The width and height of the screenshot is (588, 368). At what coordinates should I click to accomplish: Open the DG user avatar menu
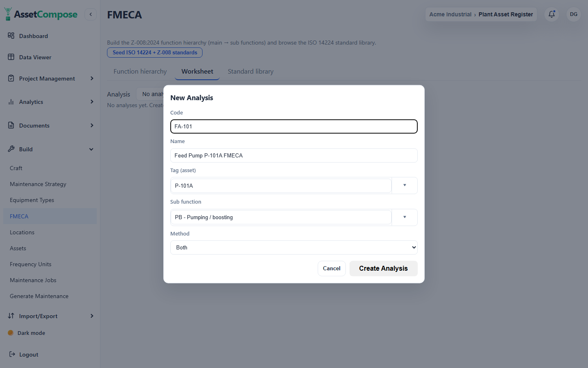tap(574, 14)
